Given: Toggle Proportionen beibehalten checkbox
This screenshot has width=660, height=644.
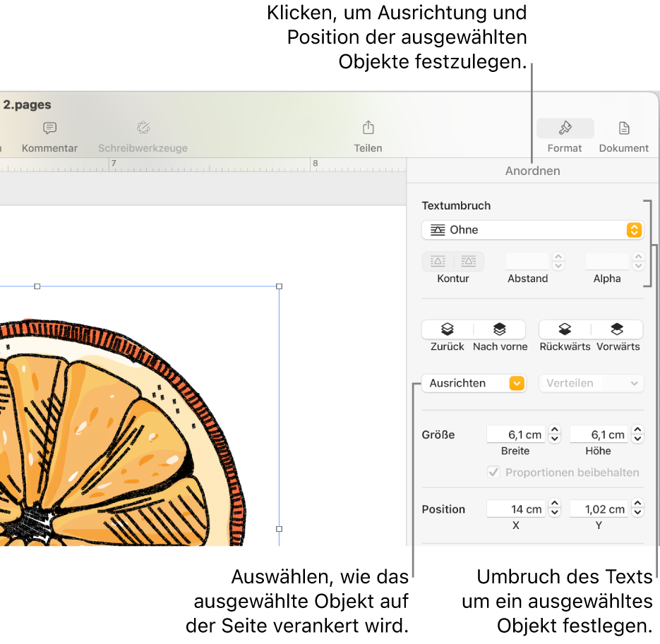Looking at the screenshot, I should [x=493, y=472].
